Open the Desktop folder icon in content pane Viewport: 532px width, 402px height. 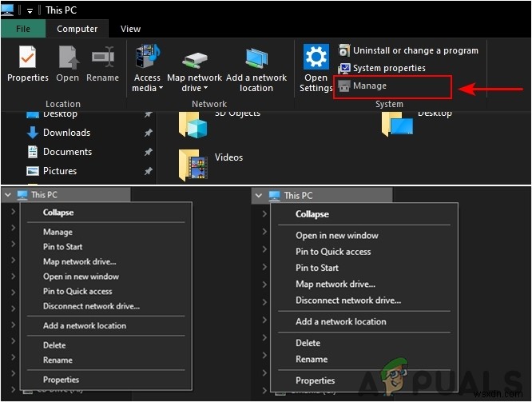pos(397,124)
